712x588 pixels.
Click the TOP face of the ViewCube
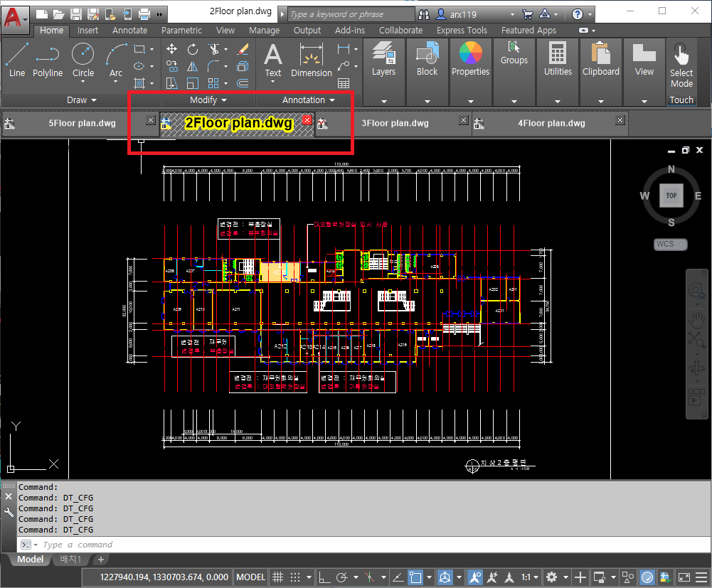coord(671,195)
